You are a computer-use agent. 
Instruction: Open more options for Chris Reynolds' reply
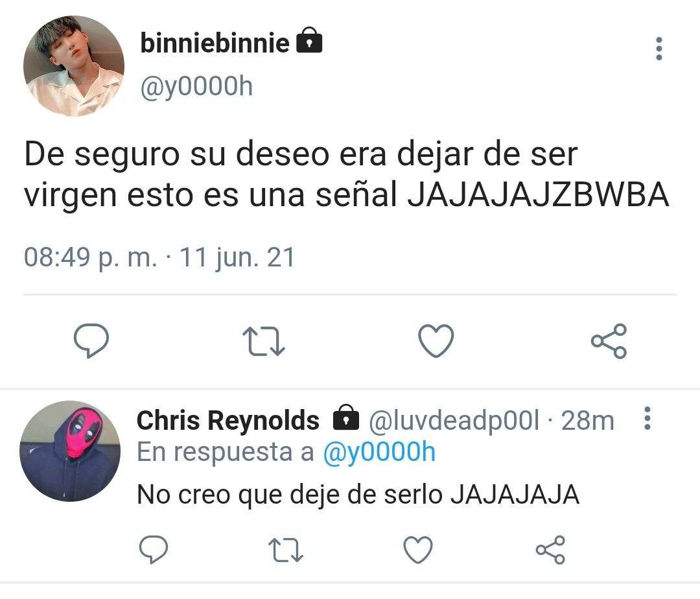pyautogui.click(x=647, y=418)
